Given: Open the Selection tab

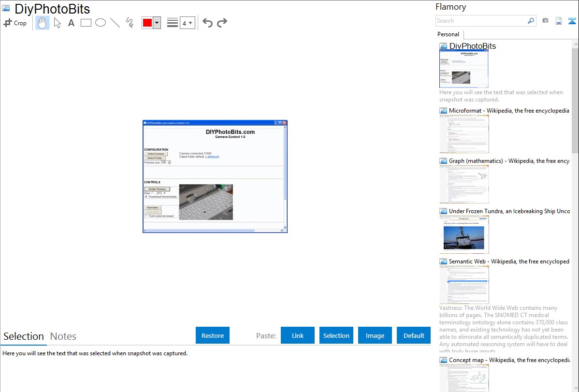Looking at the screenshot, I should (24, 336).
